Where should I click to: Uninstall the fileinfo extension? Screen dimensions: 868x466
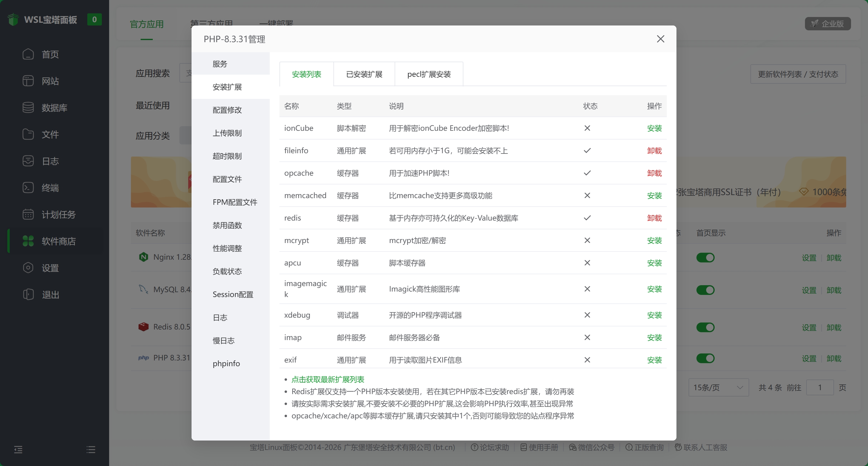(x=654, y=151)
